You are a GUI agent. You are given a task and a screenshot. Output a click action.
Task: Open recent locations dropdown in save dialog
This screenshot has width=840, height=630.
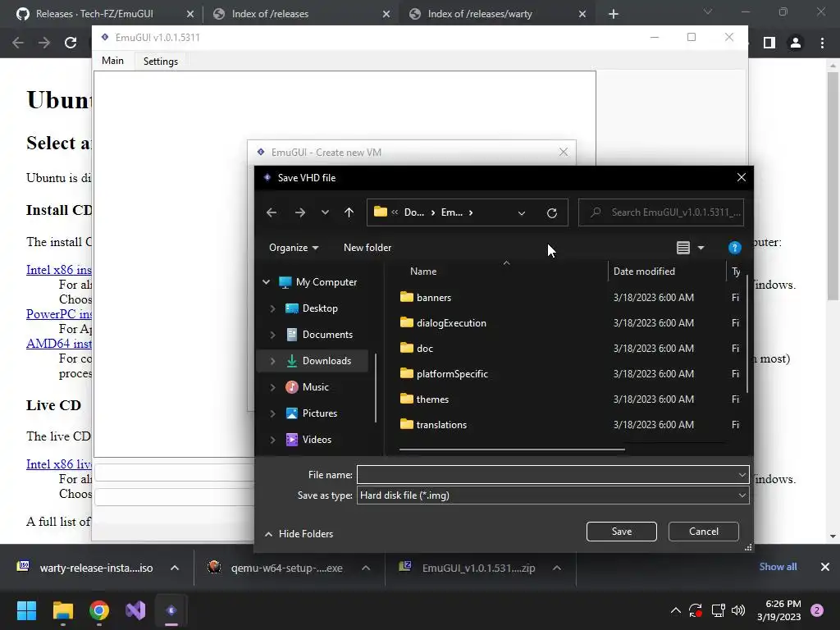point(325,212)
